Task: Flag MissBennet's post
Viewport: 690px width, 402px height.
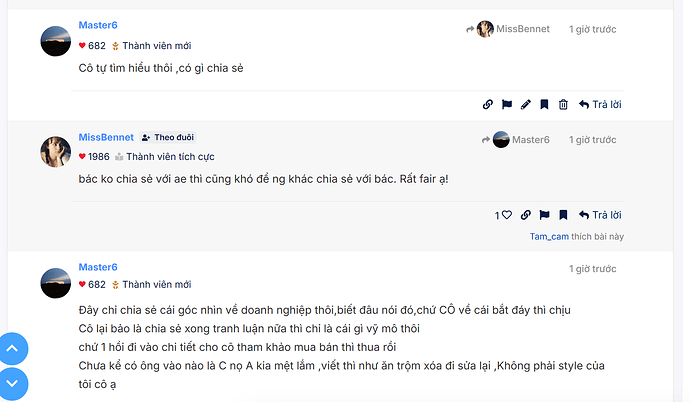Action: pyautogui.click(x=544, y=215)
